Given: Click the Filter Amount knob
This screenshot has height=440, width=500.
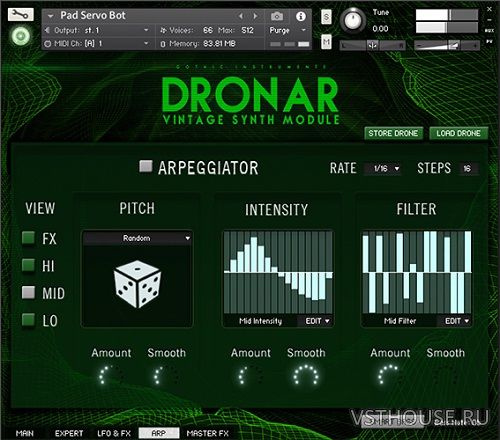Looking at the screenshot, I should 390,376.
